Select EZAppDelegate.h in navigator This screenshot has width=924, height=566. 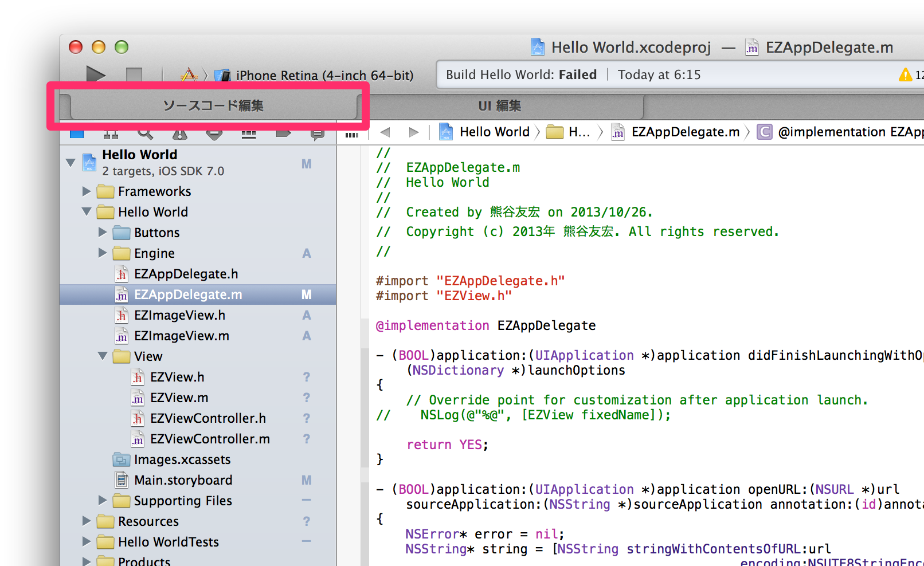click(x=198, y=274)
